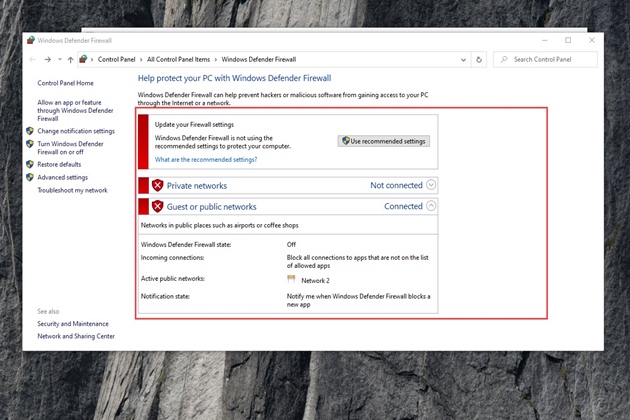630x420 pixels.
Task: Go forward with the forward arrow
Action: (47, 59)
